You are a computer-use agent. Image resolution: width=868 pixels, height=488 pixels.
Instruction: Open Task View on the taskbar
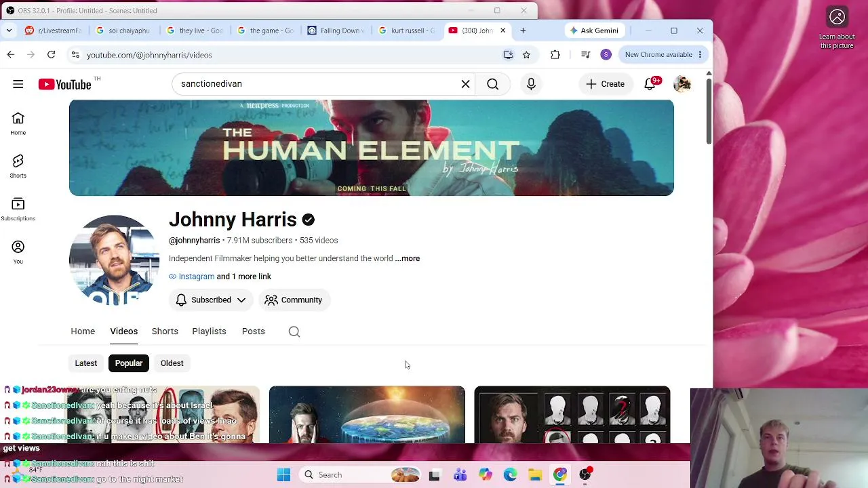(x=435, y=475)
